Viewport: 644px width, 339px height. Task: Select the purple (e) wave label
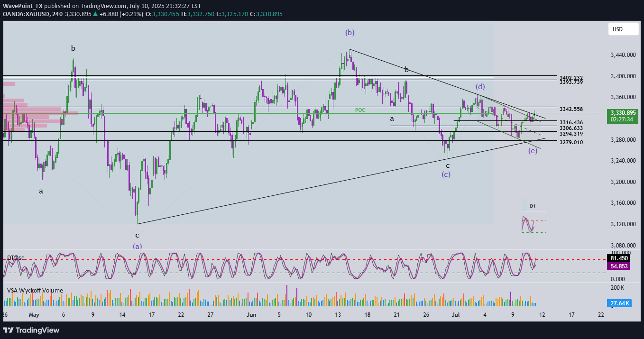(x=533, y=150)
